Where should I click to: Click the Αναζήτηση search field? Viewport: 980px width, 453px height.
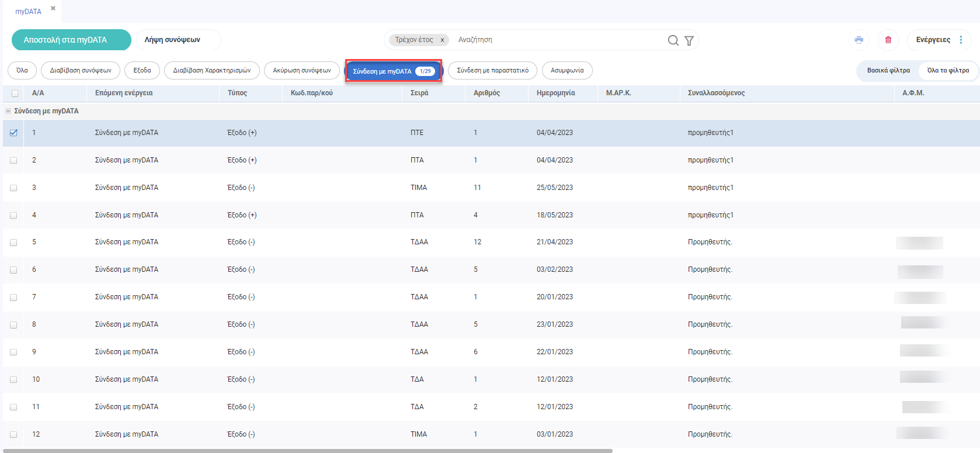click(555, 40)
